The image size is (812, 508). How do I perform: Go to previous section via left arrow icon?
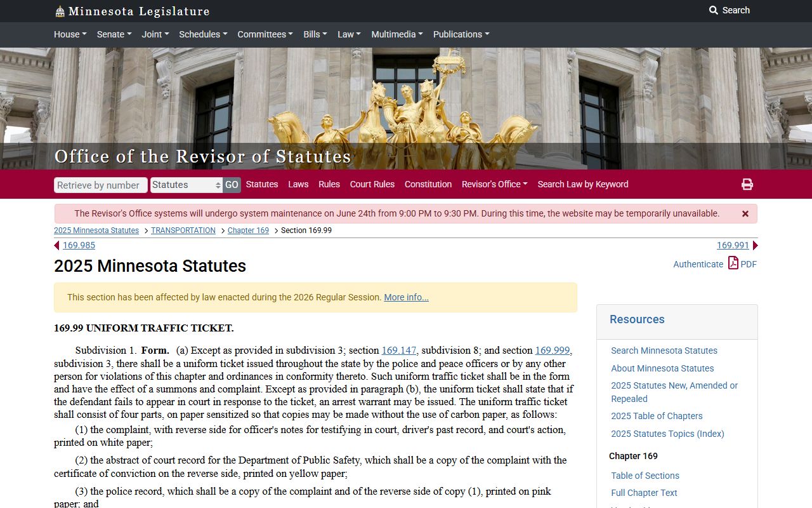click(57, 246)
